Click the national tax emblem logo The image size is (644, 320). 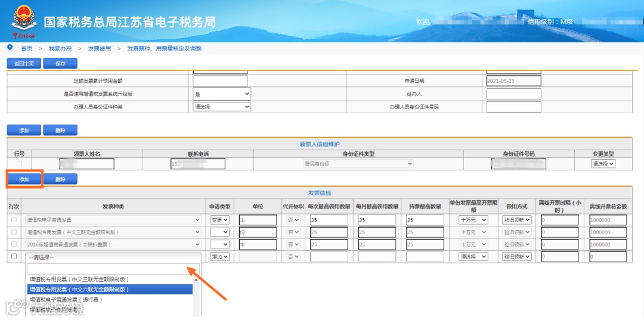[24, 20]
